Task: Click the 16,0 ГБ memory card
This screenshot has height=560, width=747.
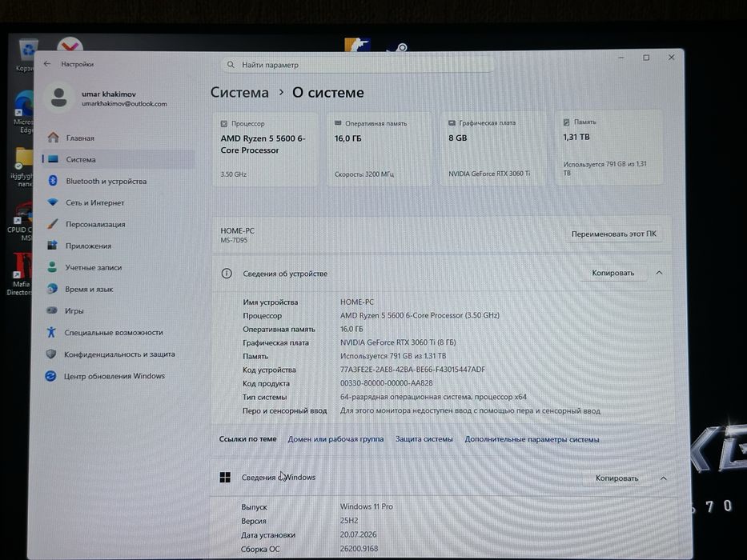Action: (380, 149)
